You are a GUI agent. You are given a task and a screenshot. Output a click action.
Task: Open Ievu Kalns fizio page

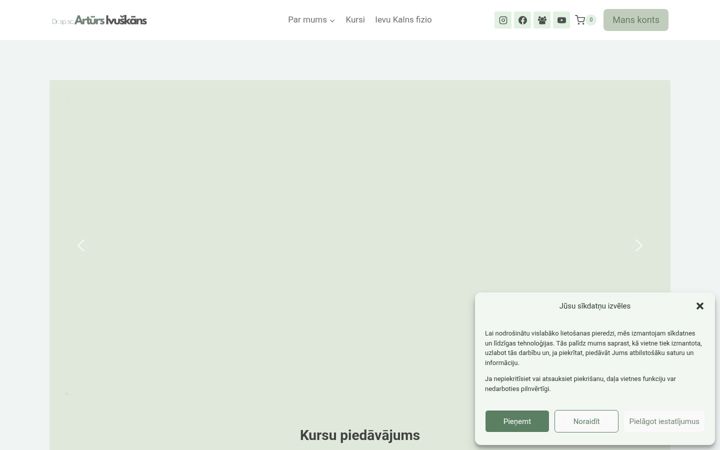coord(403,20)
